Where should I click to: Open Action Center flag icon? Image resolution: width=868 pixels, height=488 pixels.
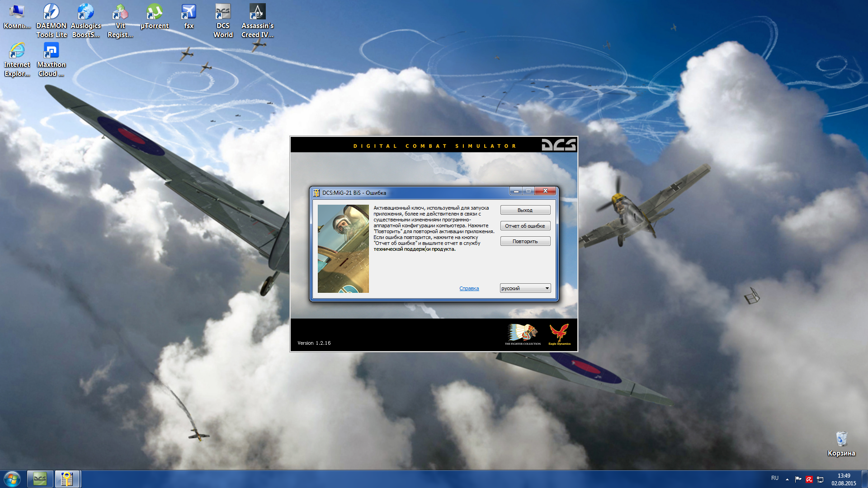coord(798,479)
